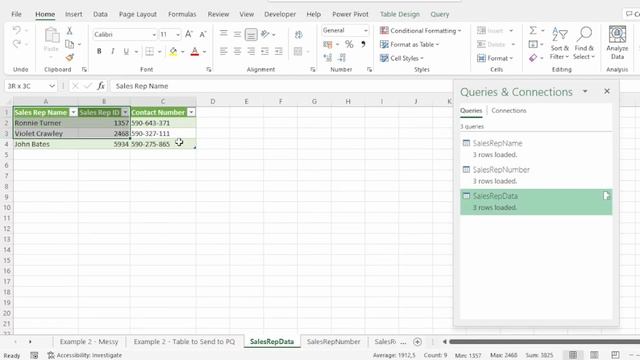Image resolution: width=640 pixels, height=360 pixels.
Task: Increase font size with larger A icon
Action: (189, 34)
